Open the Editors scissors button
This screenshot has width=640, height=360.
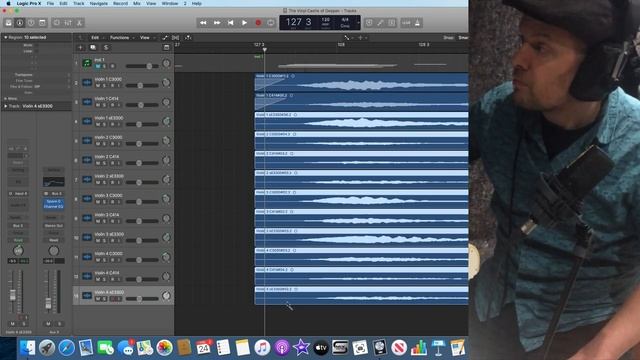(x=79, y=23)
